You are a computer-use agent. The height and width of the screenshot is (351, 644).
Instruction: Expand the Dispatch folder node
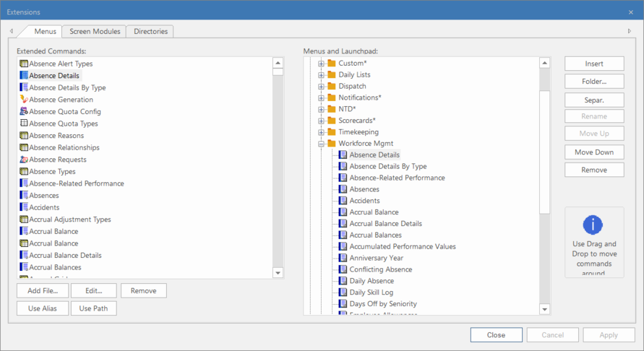321,87
